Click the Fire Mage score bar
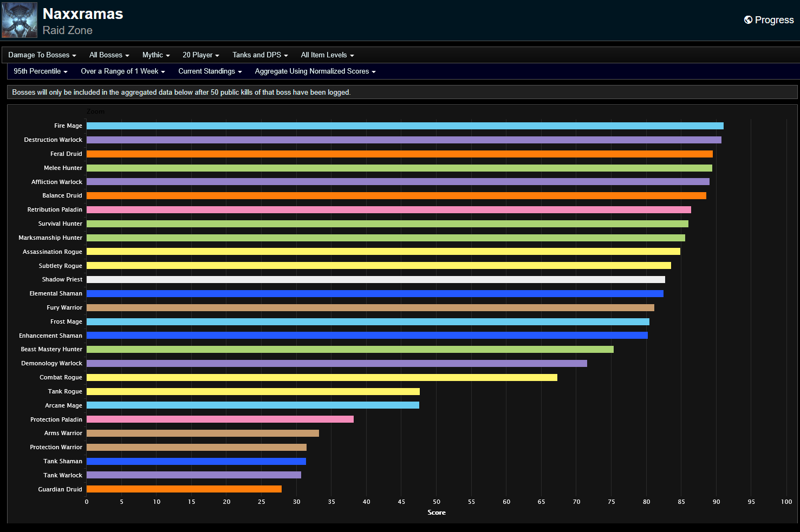 [x=405, y=126]
